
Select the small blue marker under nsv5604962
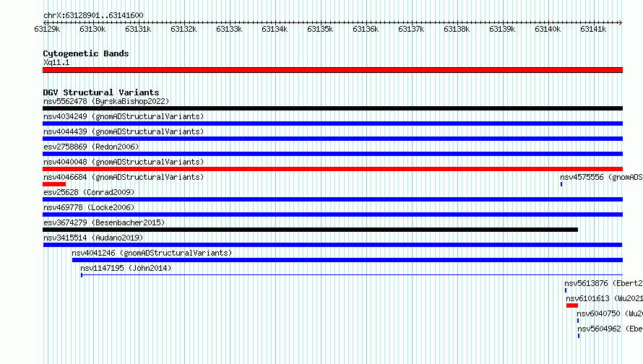tap(579, 336)
